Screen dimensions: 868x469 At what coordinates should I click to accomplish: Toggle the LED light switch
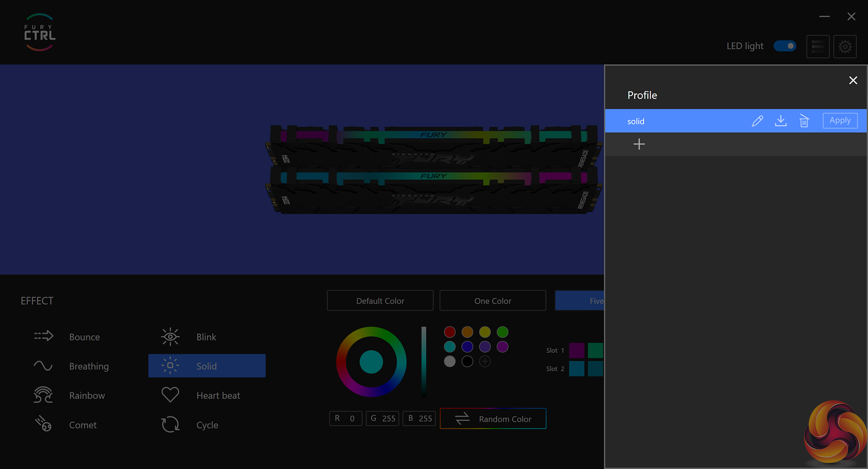(785, 46)
